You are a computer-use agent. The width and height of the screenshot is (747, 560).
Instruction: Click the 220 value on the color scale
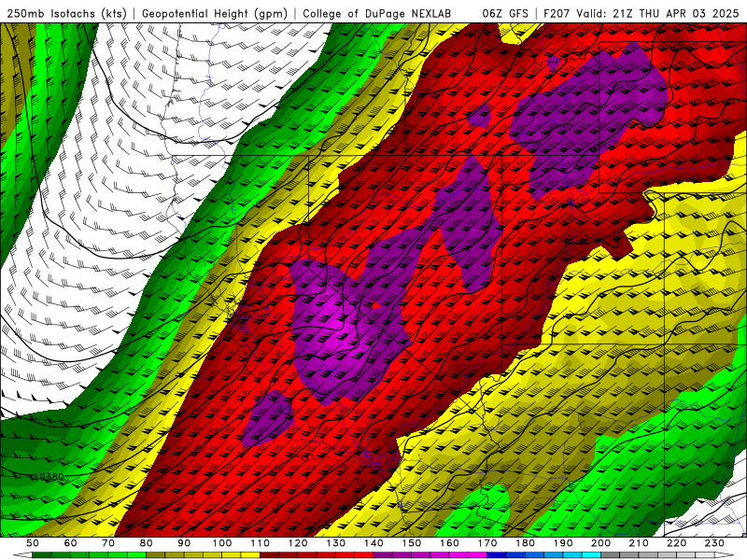click(677, 543)
